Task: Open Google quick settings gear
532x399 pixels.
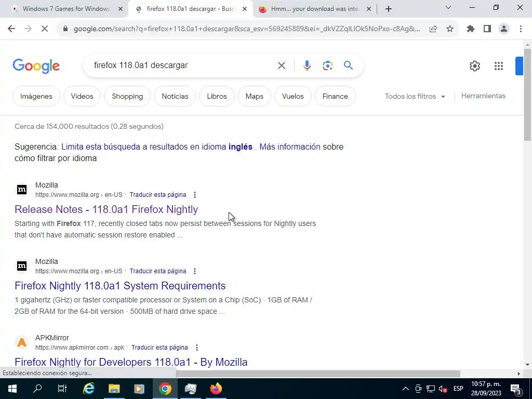Action: (x=475, y=66)
